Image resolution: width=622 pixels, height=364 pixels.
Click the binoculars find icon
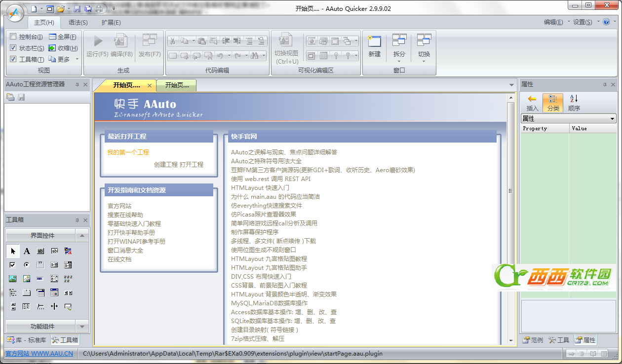point(255,56)
